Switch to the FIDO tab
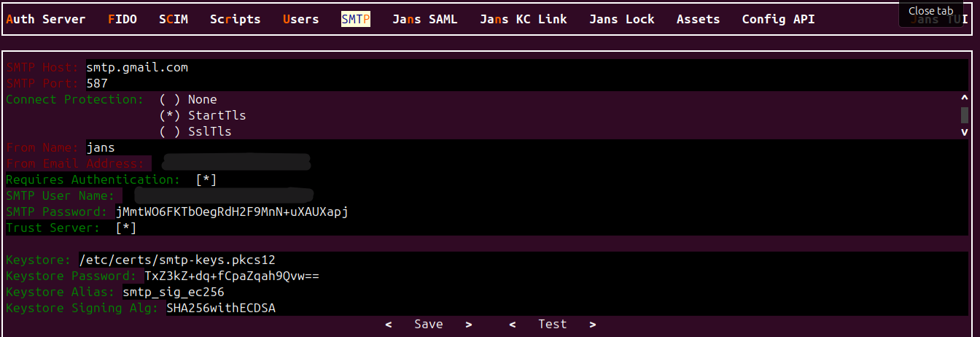 pos(122,20)
